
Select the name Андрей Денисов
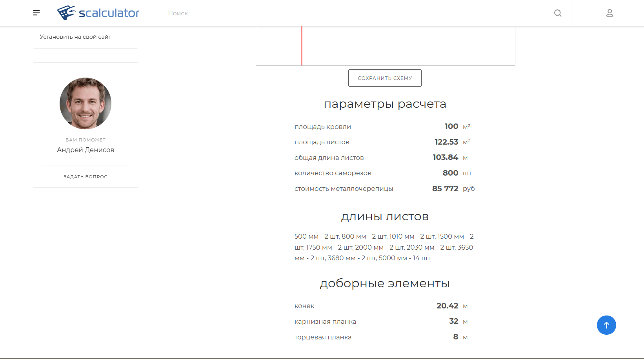[x=85, y=149]
